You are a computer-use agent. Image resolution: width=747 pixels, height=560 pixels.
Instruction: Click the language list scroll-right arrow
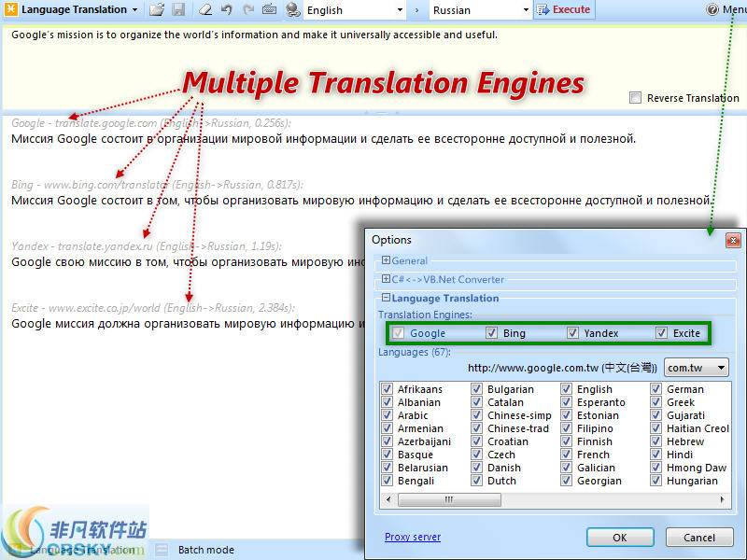(722, 499)
